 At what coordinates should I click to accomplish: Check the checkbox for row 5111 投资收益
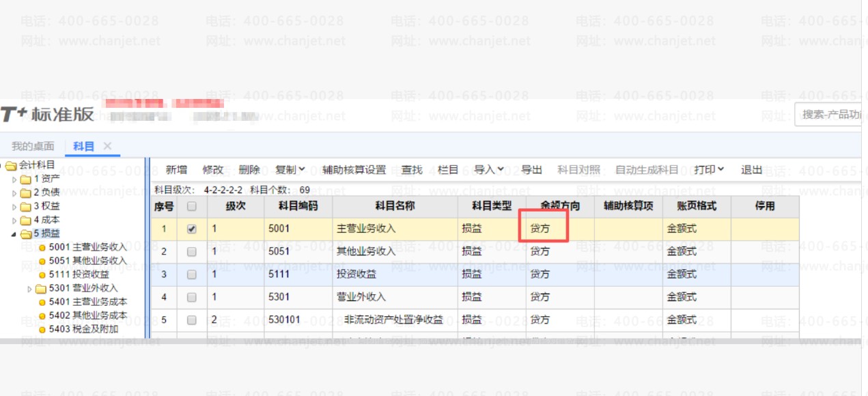pos(192,274)
